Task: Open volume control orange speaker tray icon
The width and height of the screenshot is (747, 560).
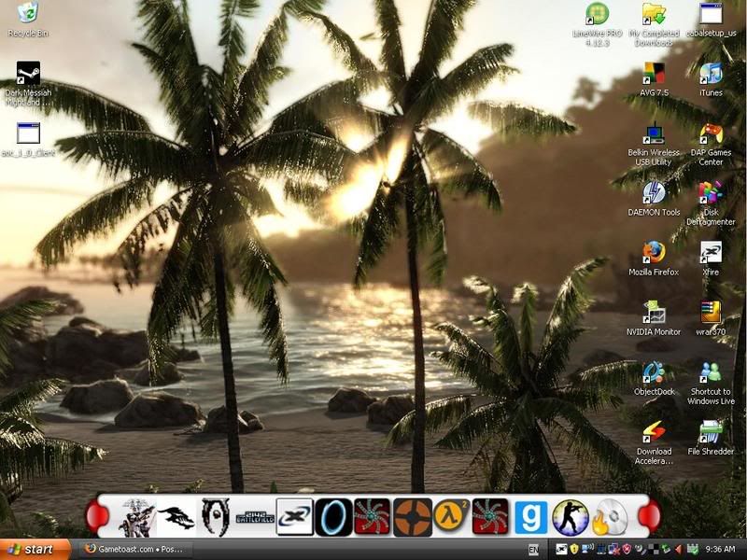Action: pos(679,550)
